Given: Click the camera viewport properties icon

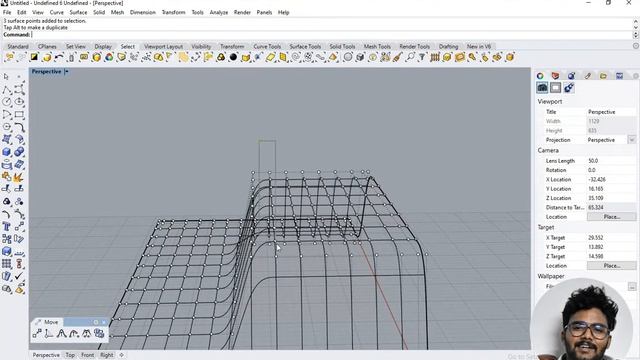Looking at the screenshot, I should tap(542, 87).
